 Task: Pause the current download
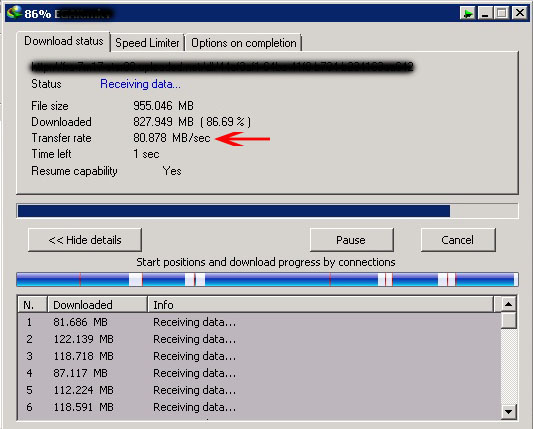[x=351, y=240]
